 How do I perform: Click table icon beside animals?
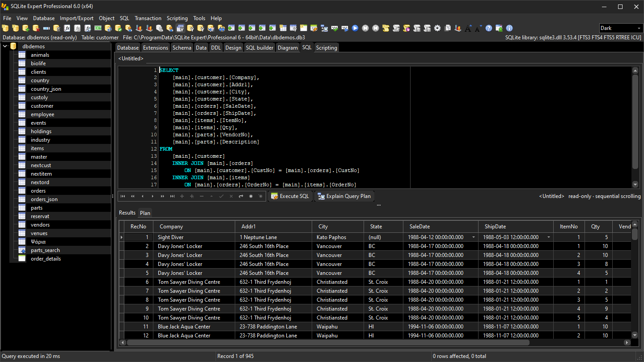(x=22, y=55)
